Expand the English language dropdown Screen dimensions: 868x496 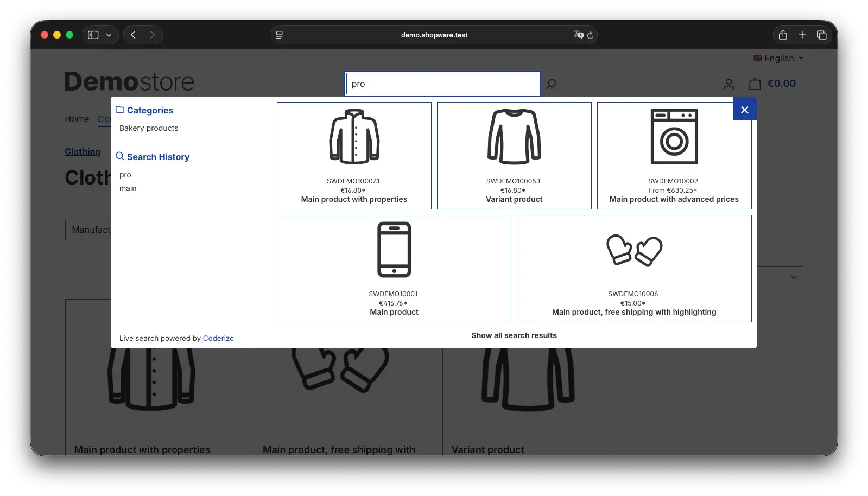tap(778, 59)
